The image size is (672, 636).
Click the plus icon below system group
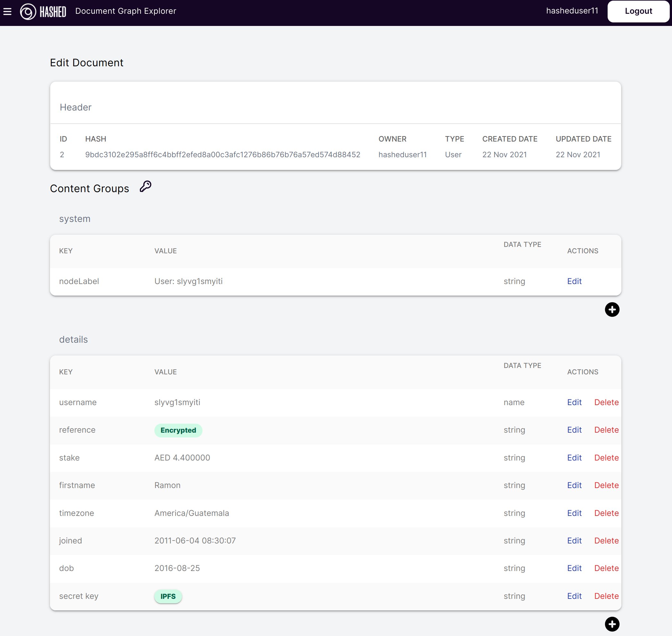[x=611, y=309]
